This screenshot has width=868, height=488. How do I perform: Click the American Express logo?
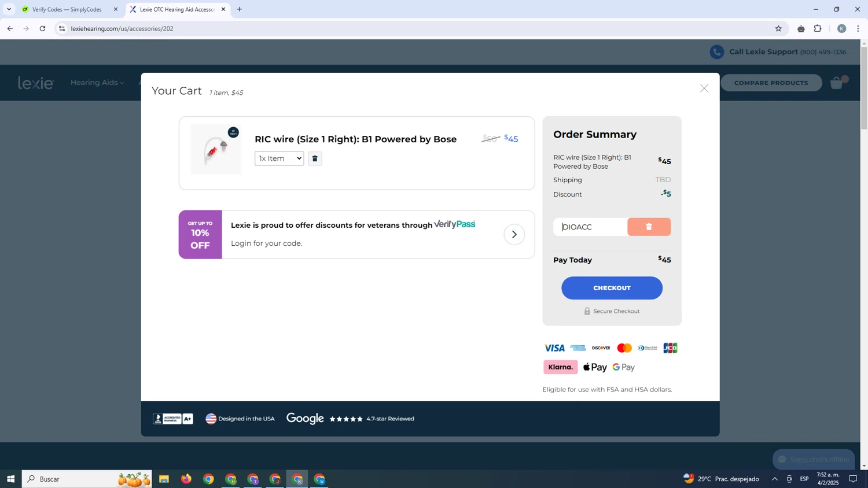578,348
